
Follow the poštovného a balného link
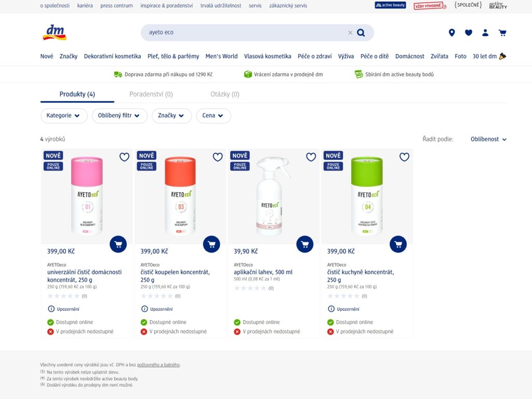(x=158, y=365)
